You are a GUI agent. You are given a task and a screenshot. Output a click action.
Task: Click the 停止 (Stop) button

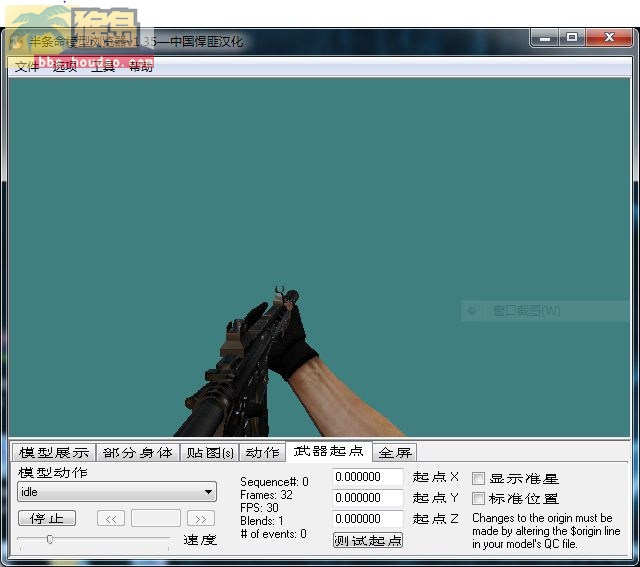tap(47, 518)
